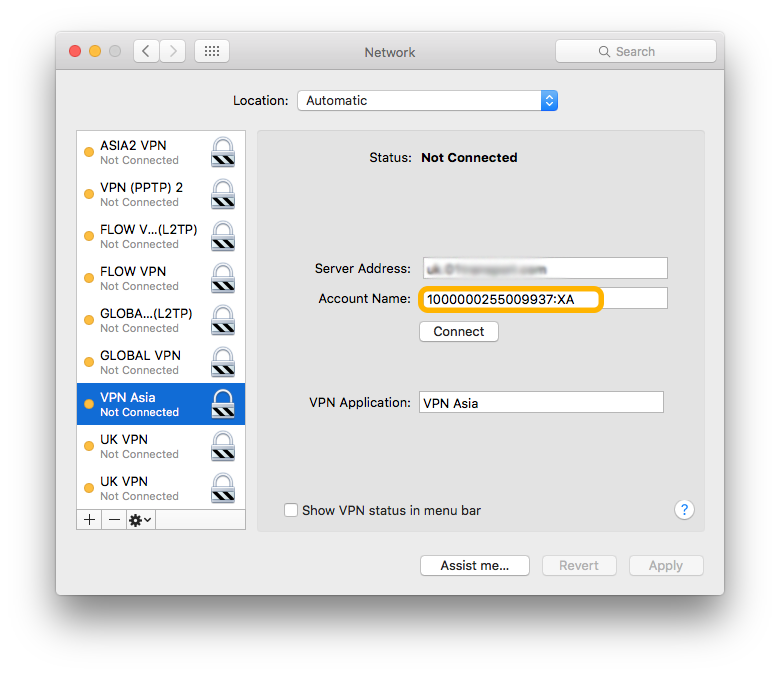
Task: Focus the Server Address field
Action: coord(543,268)
